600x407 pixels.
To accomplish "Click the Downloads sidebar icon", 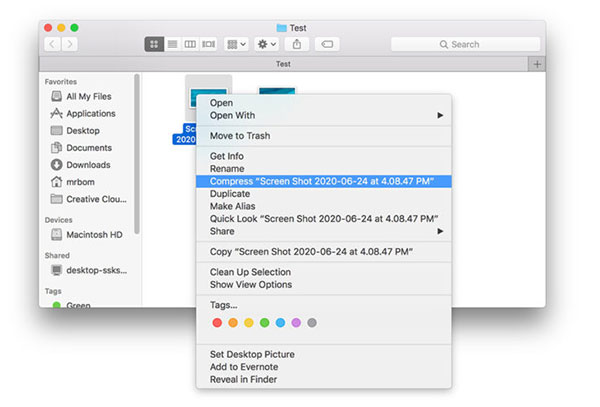I will pyautogui.click(x=57, y=165).
